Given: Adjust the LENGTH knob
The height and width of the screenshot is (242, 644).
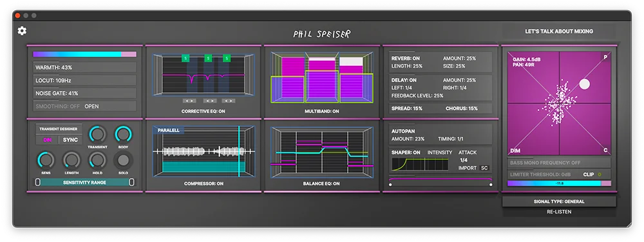Looking at the screenshot, I should pos(71,161).
